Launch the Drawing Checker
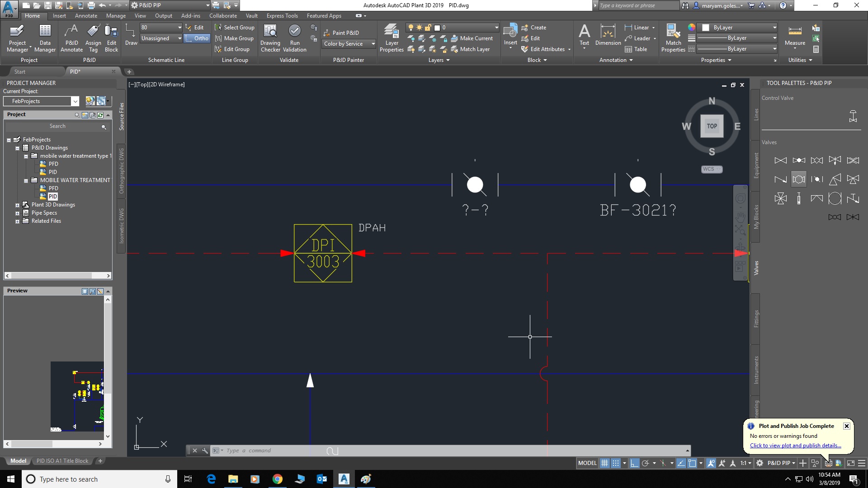The width and height of the screenshot is (868, 488). pos(270,38)
